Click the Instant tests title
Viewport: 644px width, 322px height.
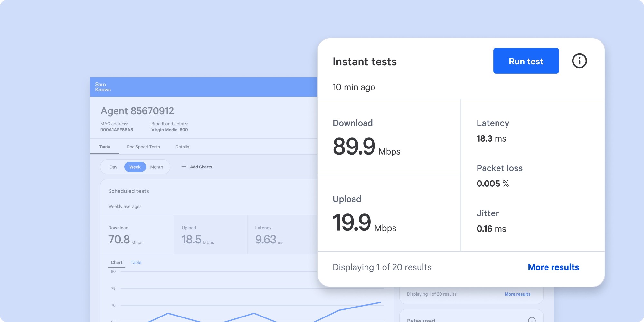pos(365,62)
